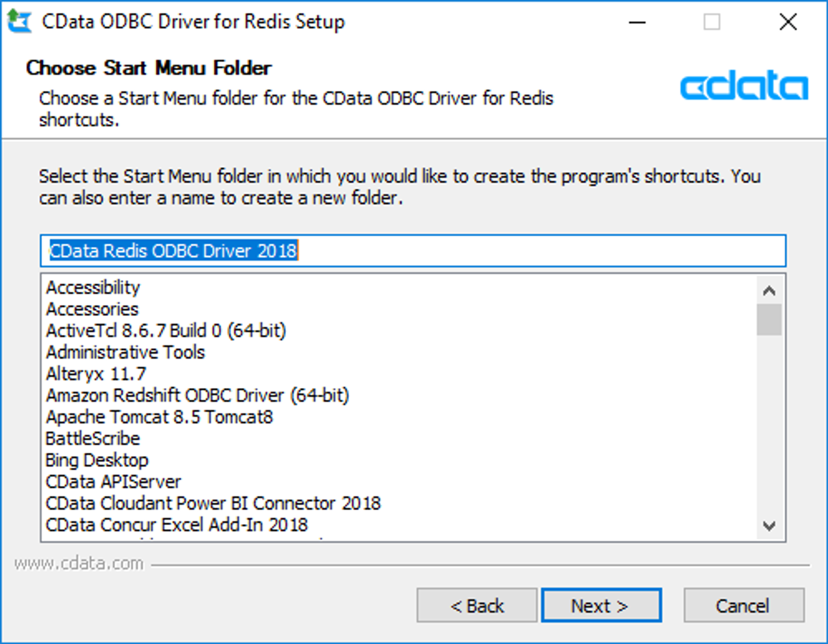Select Amazon Redshift ODBC Driver folder

pos(197,395)
